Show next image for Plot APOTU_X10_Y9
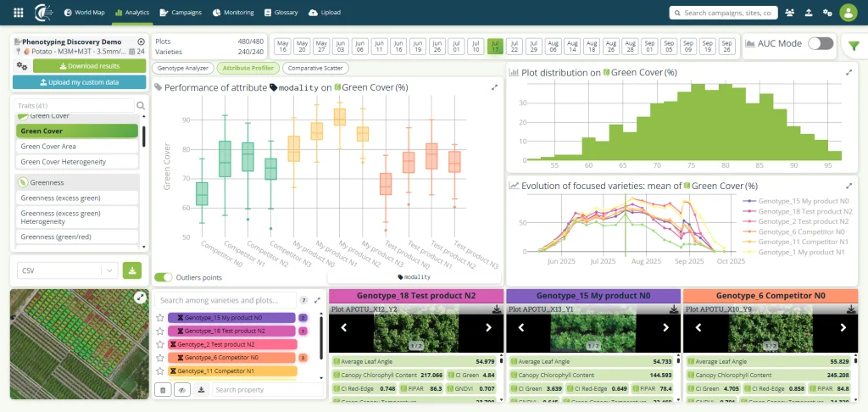Image resolution: width=868 pixels, height=412 pixels. 843,328
